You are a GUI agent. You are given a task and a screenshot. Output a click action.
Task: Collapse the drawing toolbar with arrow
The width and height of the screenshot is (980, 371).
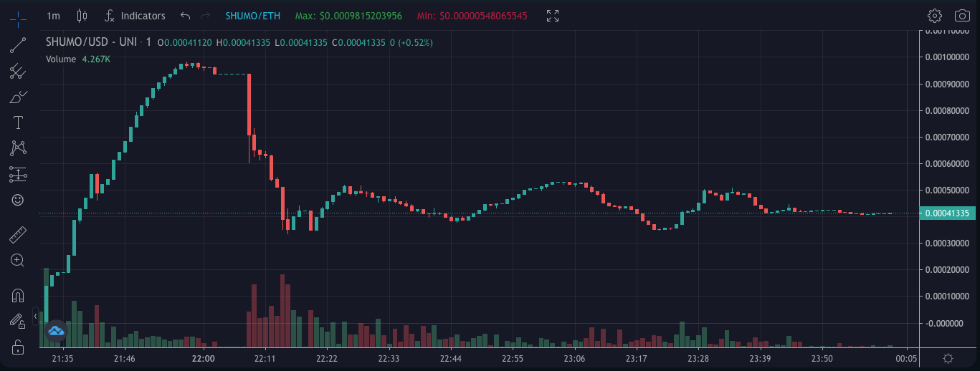click(x=35, y=316)
